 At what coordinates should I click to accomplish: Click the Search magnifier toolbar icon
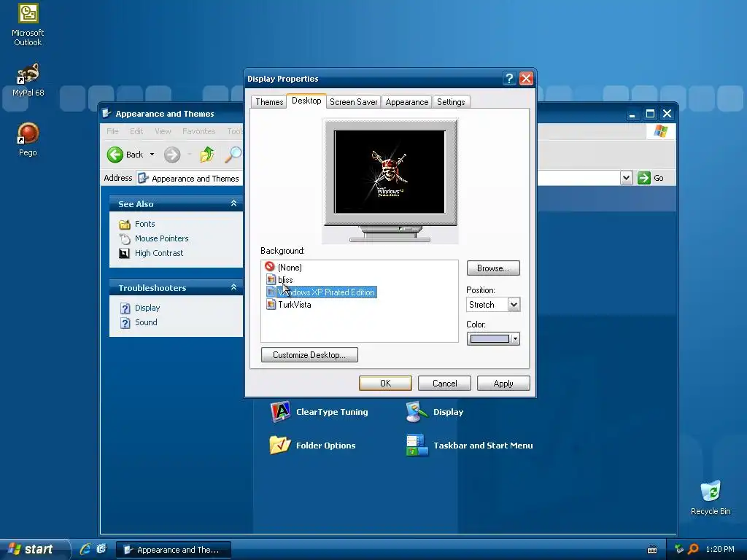coord(233,155)
